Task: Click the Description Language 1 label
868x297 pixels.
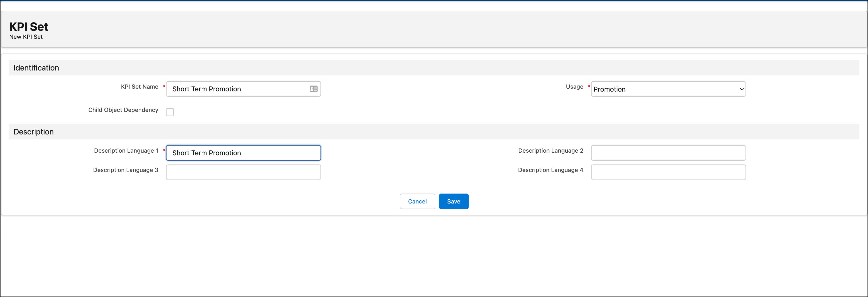Action: point(126,151)
